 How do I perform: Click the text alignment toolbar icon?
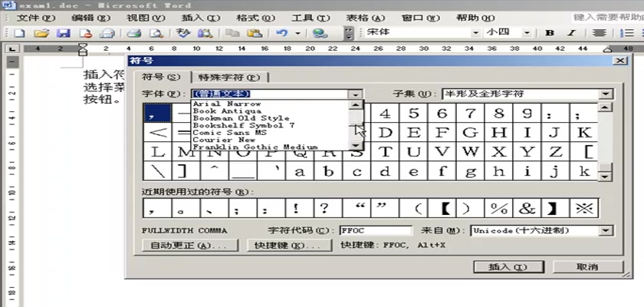point(600,33)
